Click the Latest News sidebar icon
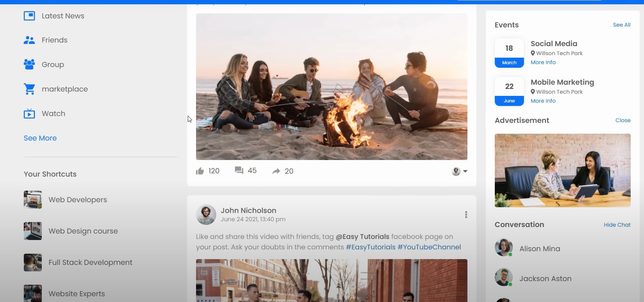The image size is (644, 302). coord(29,16)
